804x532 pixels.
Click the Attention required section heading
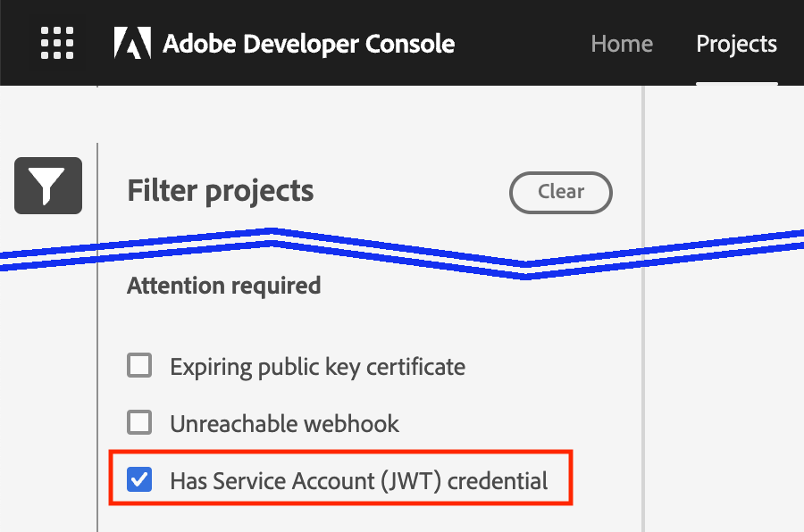[223, 286]
